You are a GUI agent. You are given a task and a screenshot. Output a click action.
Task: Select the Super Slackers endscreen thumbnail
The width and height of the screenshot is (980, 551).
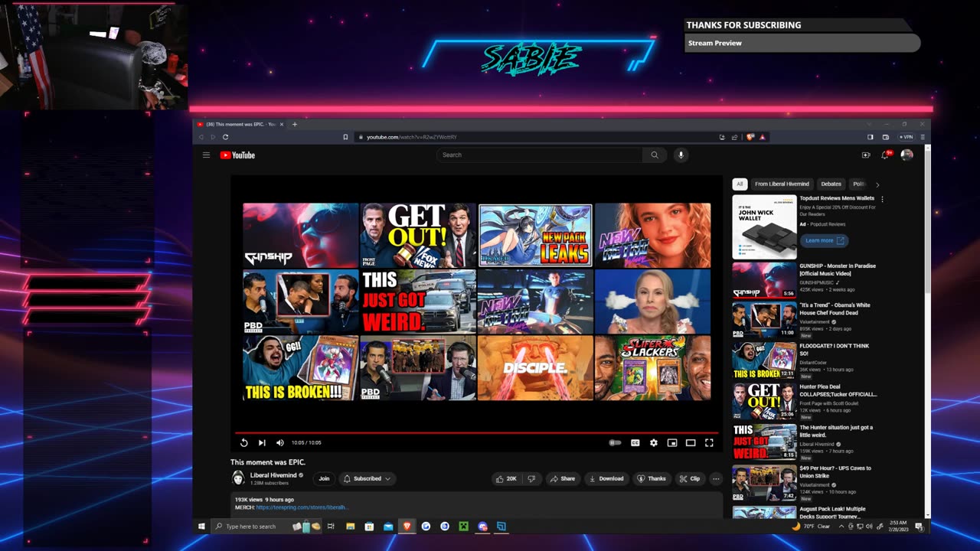tap(652, 367)
